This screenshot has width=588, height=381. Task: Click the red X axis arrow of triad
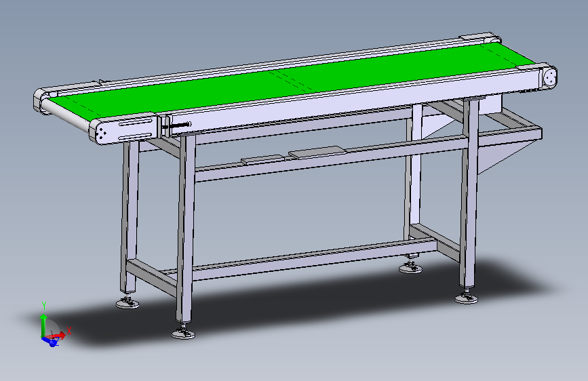56,336
